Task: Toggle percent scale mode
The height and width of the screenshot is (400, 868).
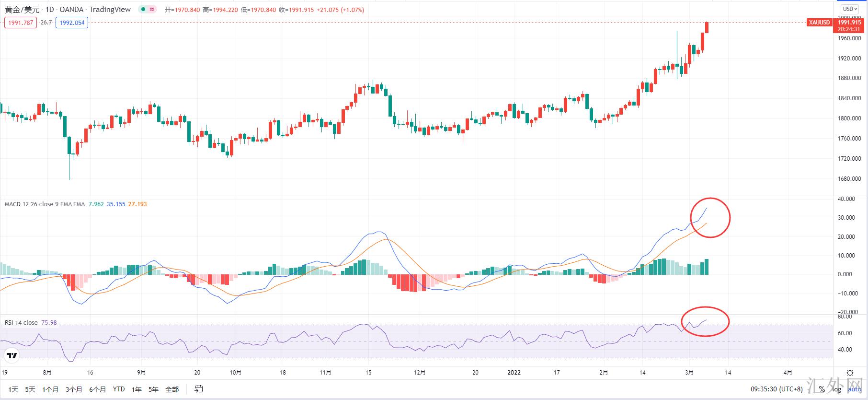Action: [822, 389]
